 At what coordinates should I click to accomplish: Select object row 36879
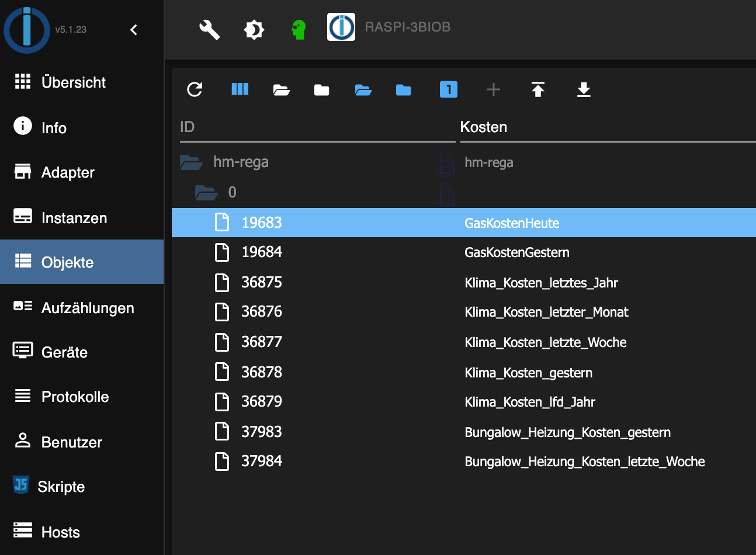coord(464,402)
